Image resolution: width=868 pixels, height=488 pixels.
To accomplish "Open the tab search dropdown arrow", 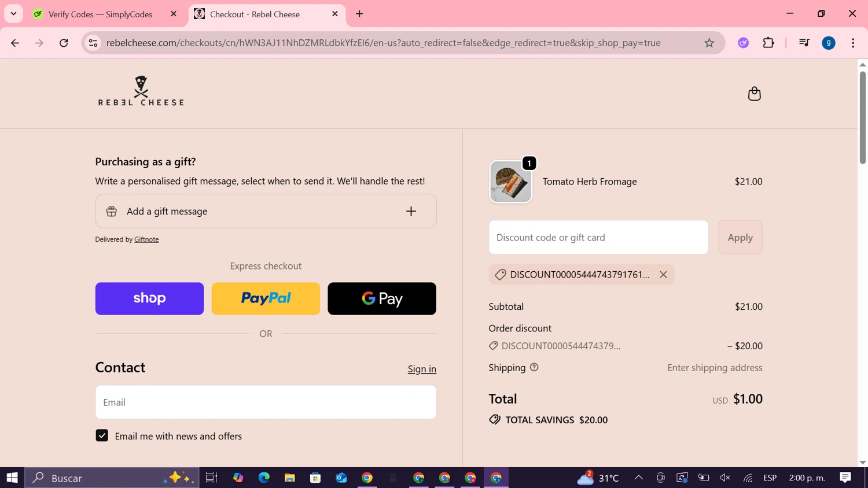I will tap(13, 13).
